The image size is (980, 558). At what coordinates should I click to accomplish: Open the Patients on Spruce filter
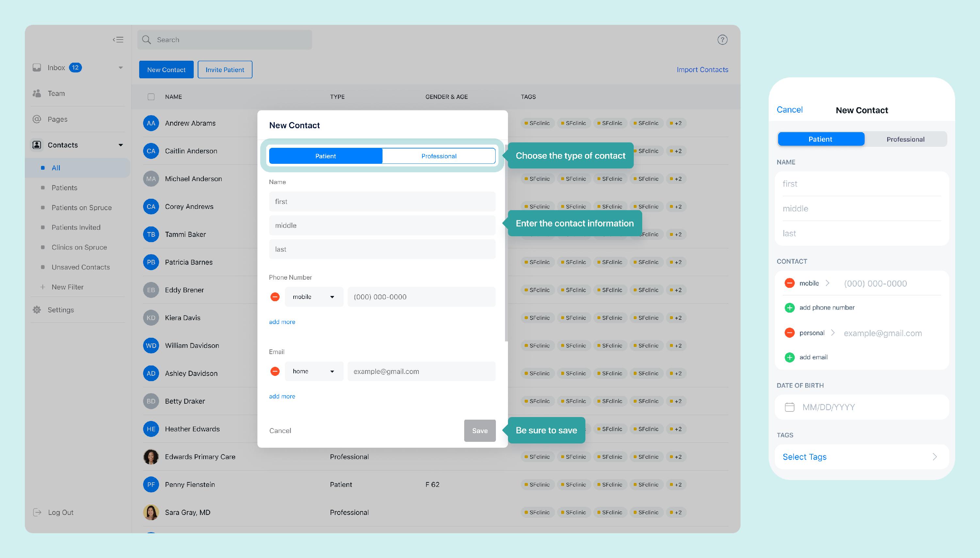(x=81, y=207)
